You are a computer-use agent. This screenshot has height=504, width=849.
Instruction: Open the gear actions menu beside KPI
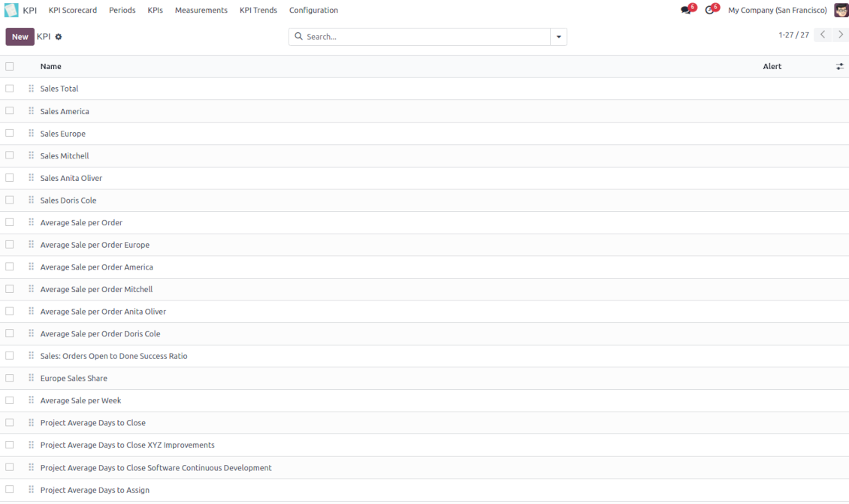coord(59,37)
